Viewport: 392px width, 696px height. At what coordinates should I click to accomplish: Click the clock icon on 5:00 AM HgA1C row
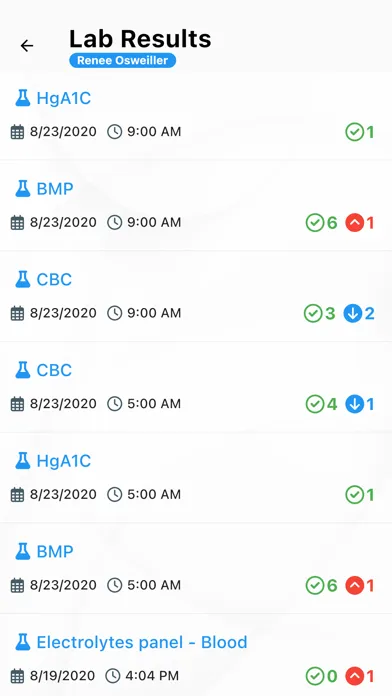(x=115, y=494)
